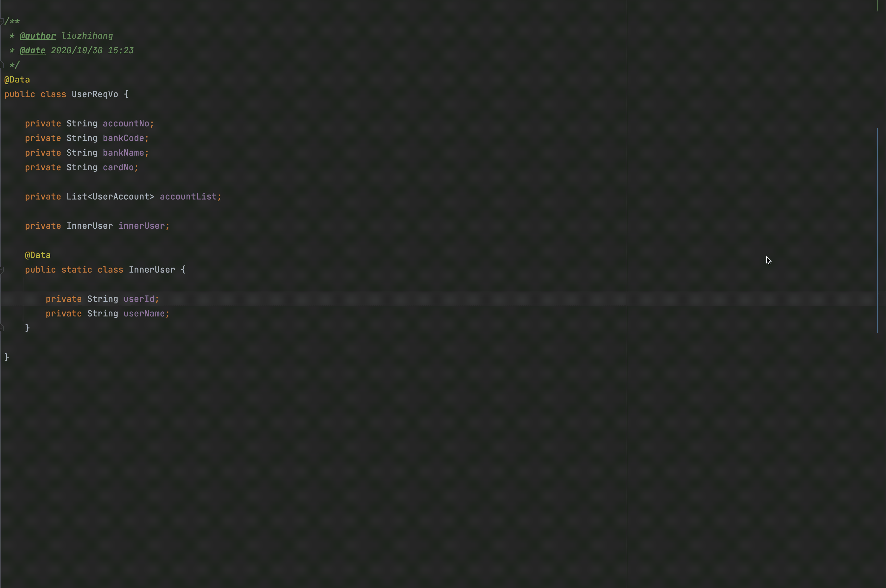
Task: Click the closing fold marker of InnerUser
Action: (2, 328)
